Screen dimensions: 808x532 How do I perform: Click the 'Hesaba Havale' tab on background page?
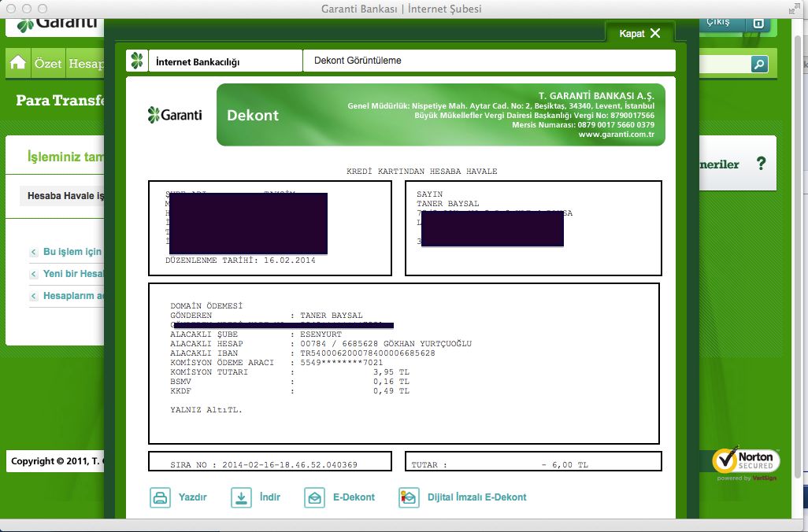point(62,196)
